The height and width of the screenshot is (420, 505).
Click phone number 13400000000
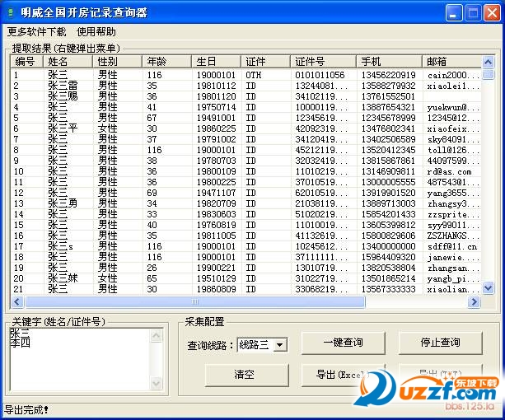point(388,246)
